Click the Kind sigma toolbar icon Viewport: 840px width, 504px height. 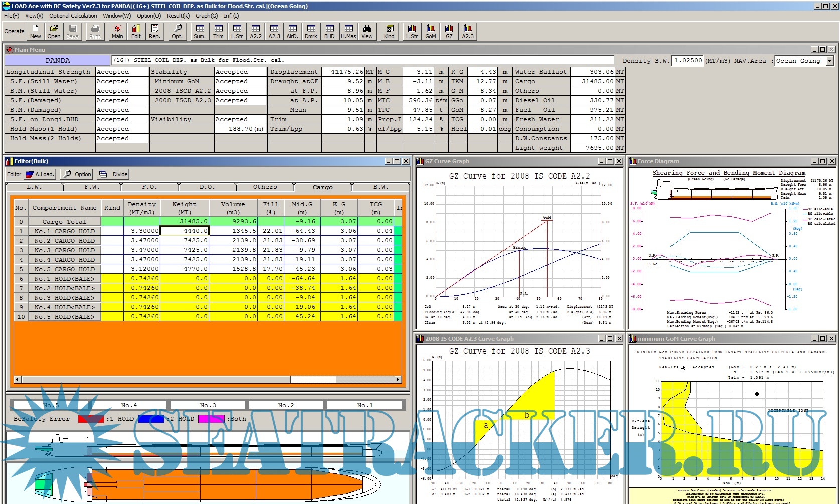click(x=389, y=31)
